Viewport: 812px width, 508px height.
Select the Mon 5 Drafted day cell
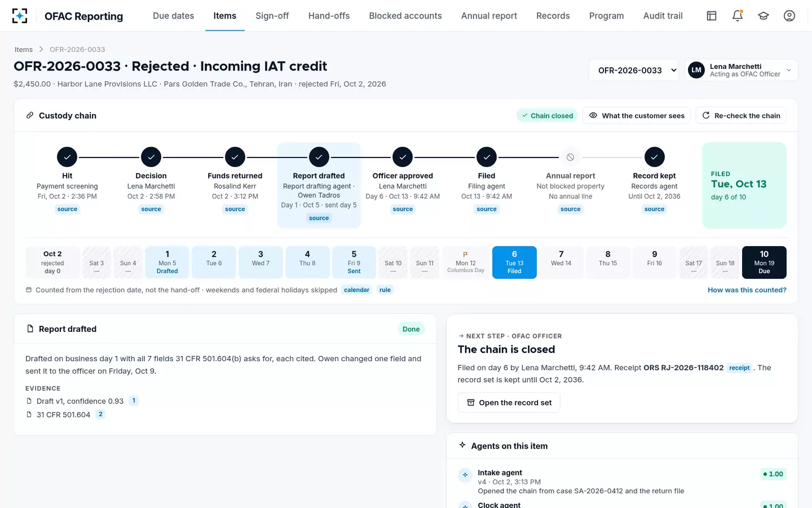167,262
